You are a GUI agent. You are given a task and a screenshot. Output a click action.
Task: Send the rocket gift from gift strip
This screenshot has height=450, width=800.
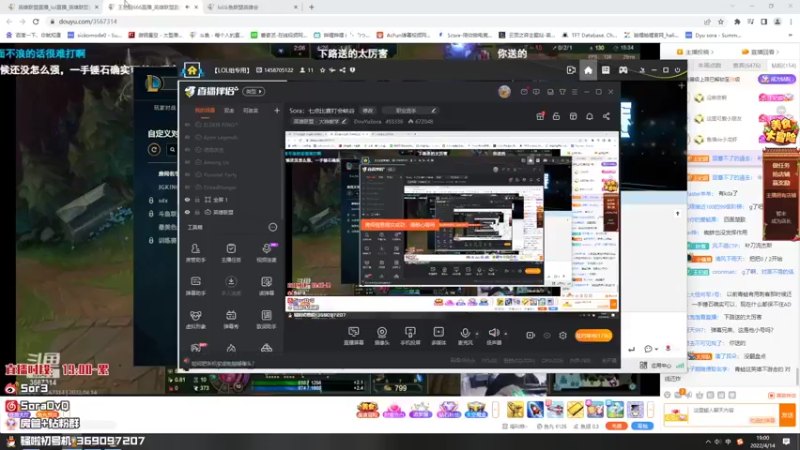point(535,409)
